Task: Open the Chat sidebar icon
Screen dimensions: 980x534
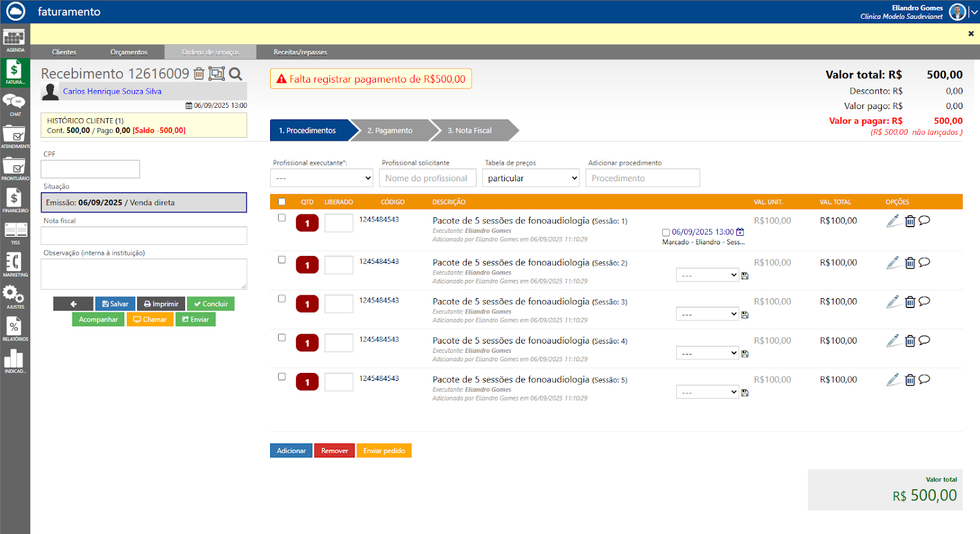Action: pyautogui.click(x=15, y=105)
